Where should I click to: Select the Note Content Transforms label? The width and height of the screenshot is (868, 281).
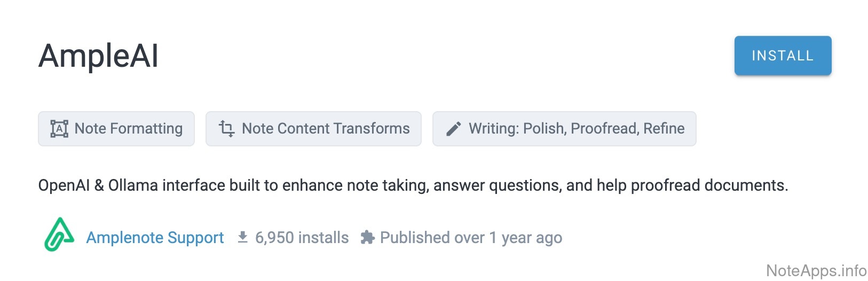coord(326,129)
